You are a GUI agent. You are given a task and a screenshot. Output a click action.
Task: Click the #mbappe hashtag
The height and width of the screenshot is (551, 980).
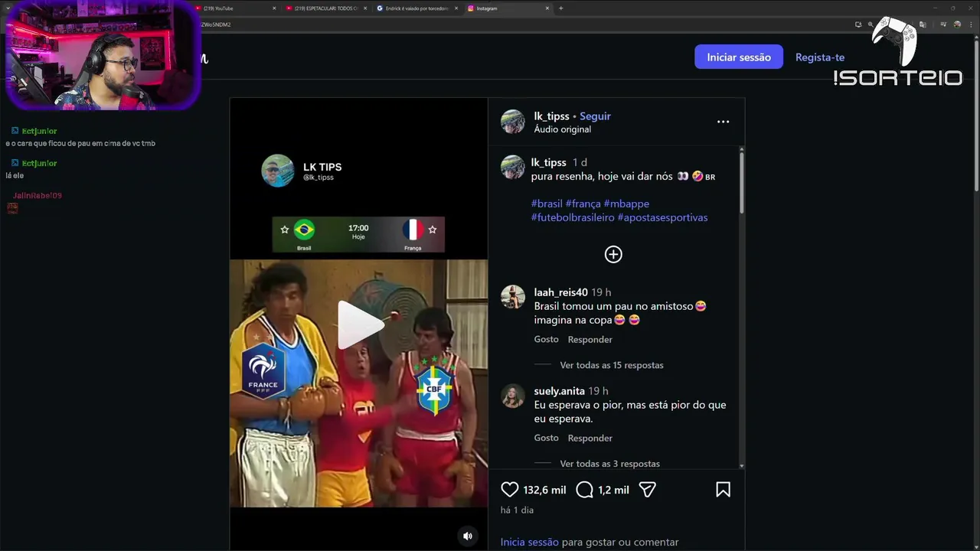click(626, 204)
